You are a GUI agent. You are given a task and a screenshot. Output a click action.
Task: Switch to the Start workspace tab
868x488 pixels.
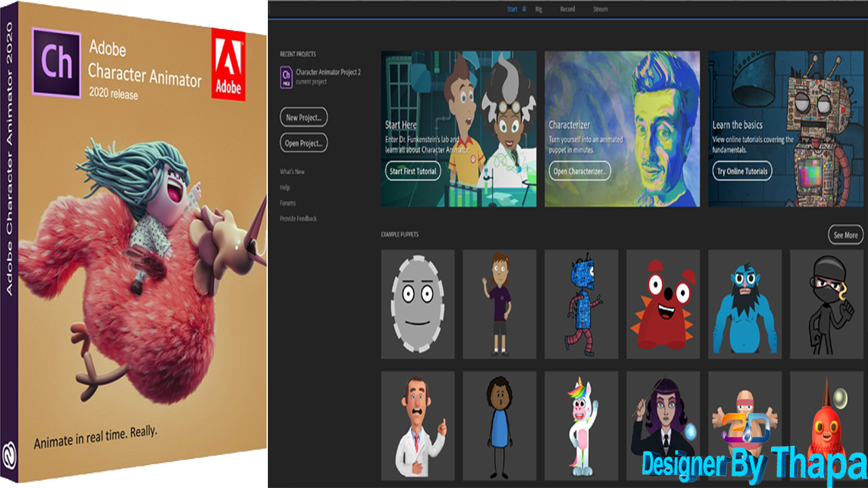coord(512,9)
